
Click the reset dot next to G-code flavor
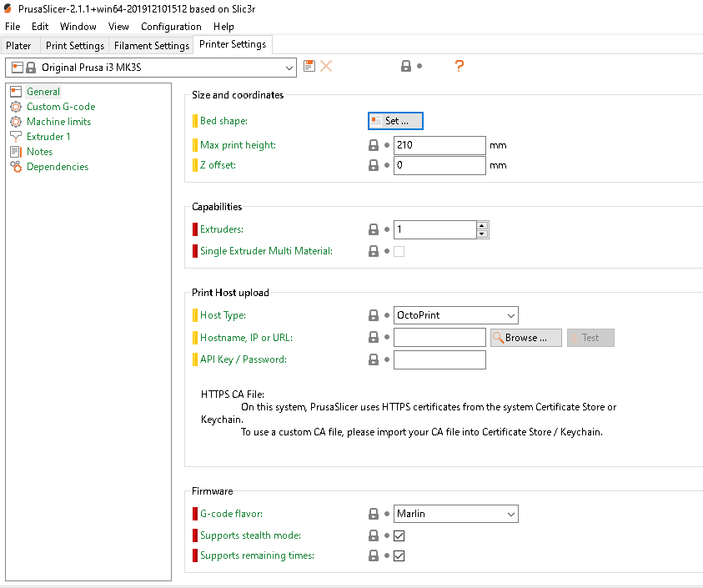[387, 514]
